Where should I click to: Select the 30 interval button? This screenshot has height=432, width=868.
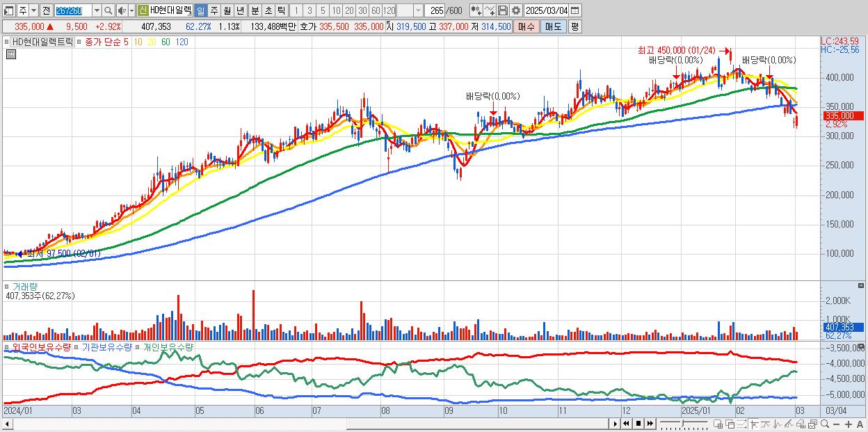tap(362, 11)
